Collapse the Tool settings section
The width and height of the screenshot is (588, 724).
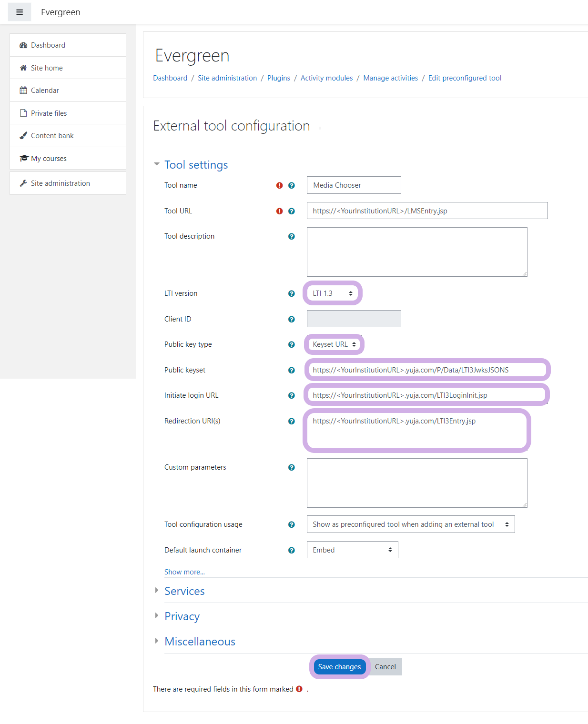196,165
